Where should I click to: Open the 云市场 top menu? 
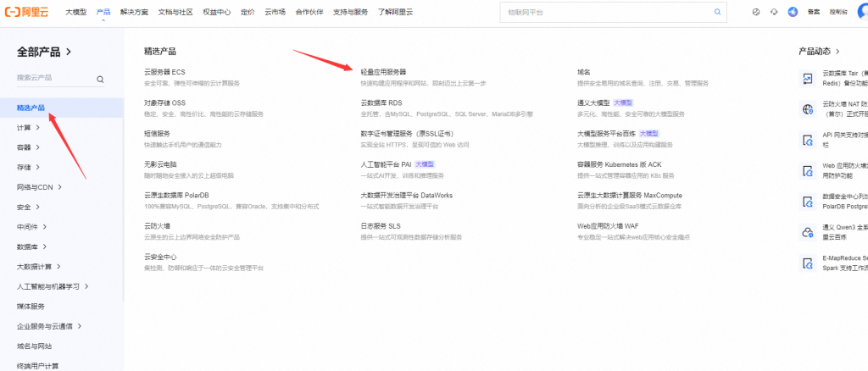[275, 12]
